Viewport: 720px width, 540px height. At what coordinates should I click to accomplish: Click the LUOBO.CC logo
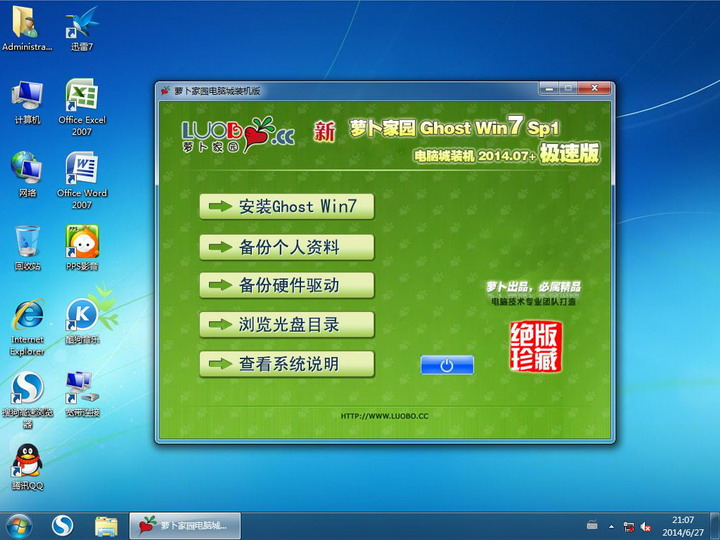click(238, 134)
